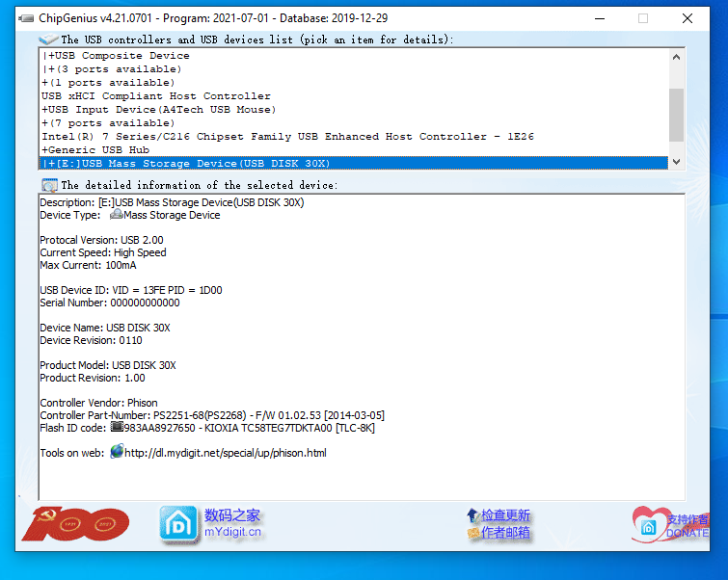Minimize the ChipGenius window
The height and width of the screenshot is (580, 728).
pyautogui.click(x=600, y=18)
